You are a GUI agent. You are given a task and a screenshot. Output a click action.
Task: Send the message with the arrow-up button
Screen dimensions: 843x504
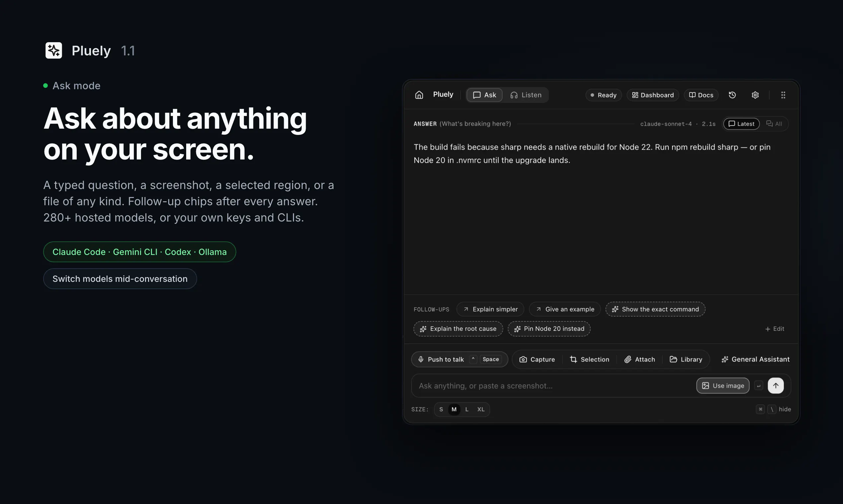pos(776,386)
